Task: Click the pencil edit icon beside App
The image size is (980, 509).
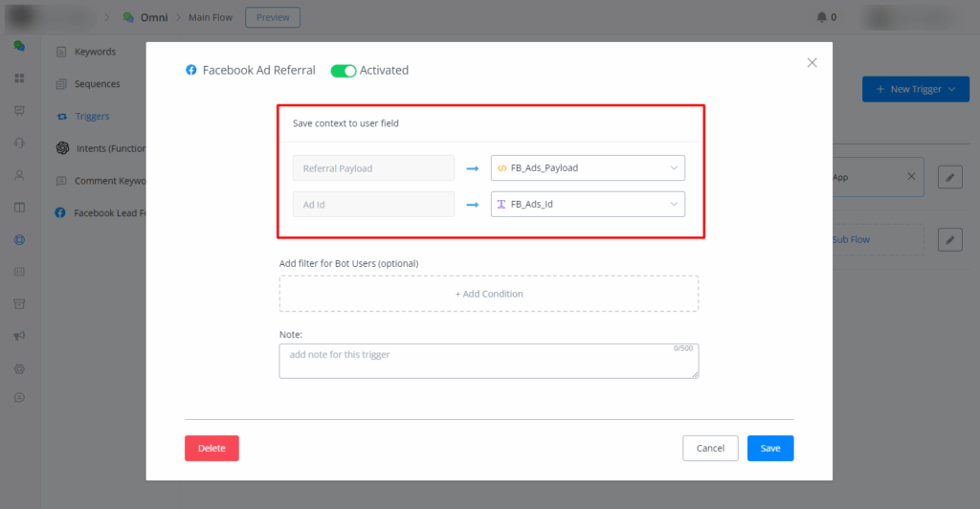Action: pos(949,177)
